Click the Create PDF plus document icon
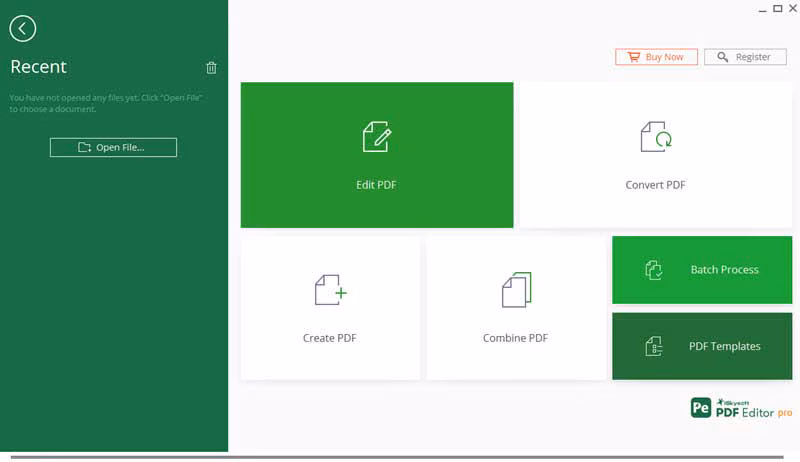 [331, 290]
